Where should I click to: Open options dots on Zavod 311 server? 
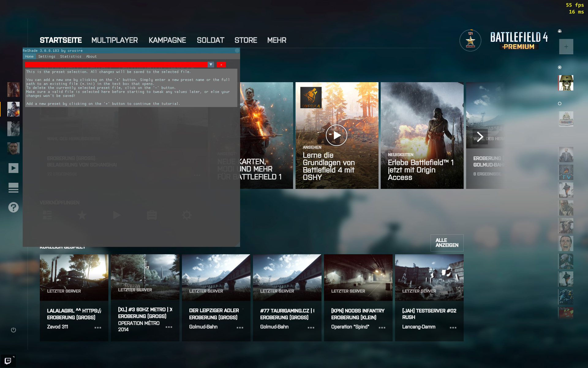point(98,328)
